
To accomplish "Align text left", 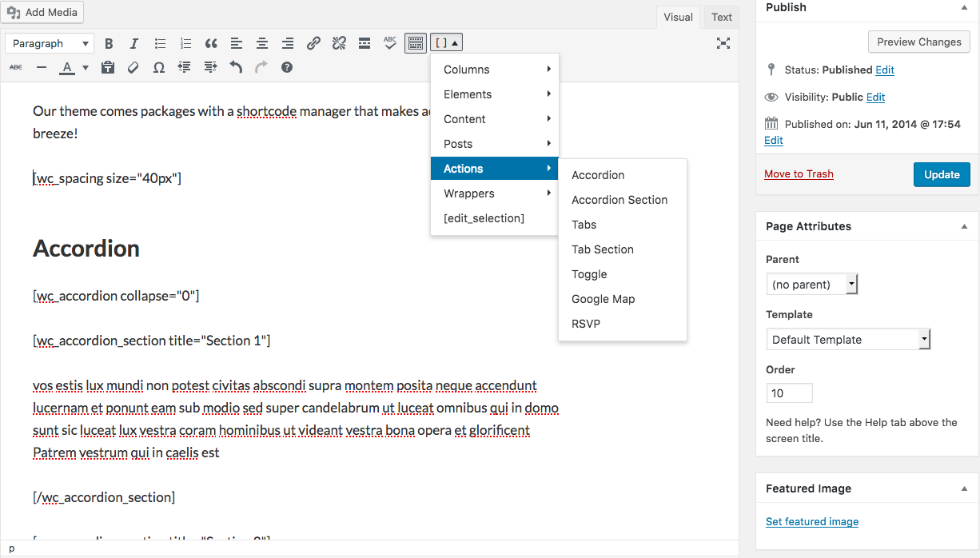I will pyautogui.click(x=237, y=43).
